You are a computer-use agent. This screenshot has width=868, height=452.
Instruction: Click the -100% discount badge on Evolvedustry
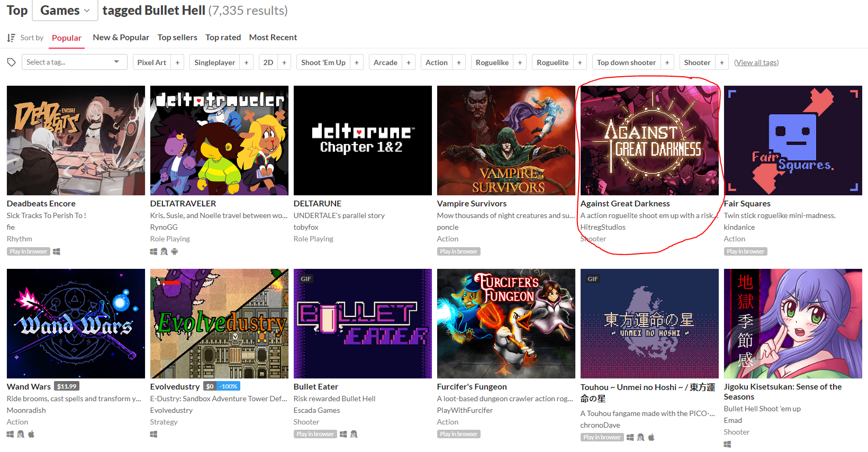(229, 386)
